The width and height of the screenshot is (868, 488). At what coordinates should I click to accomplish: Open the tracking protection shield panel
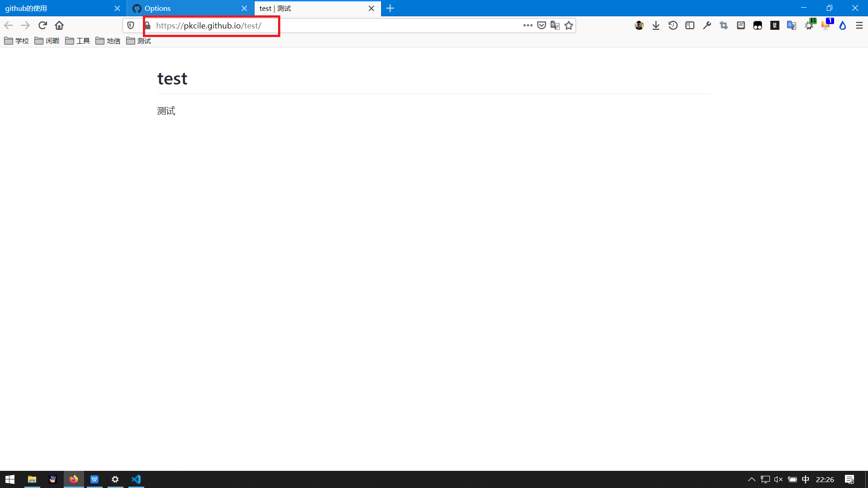(x=131, y=25)
